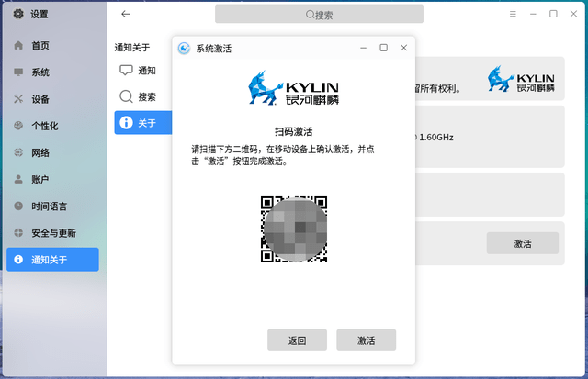
Task: Click the settings gear icon in the title
Action: (18, 14)
